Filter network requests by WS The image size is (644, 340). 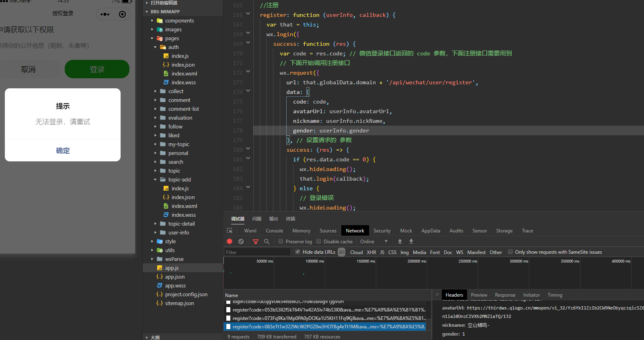(459, 252)
